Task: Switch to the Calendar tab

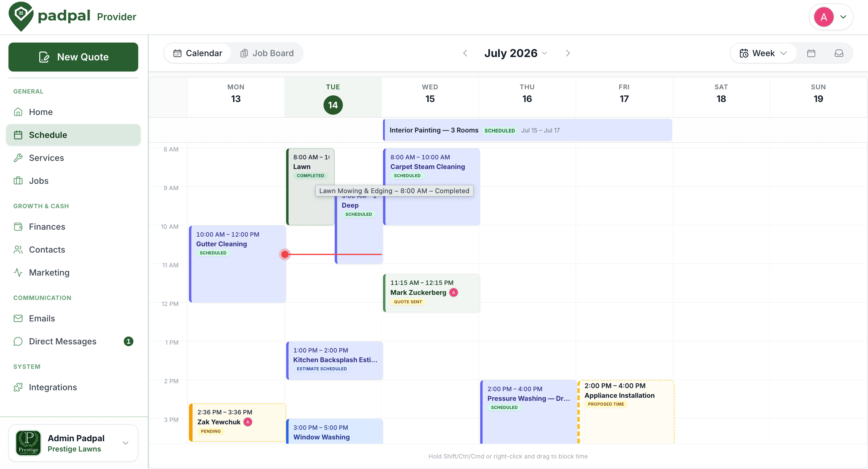Action: click(x=197, y=53)
